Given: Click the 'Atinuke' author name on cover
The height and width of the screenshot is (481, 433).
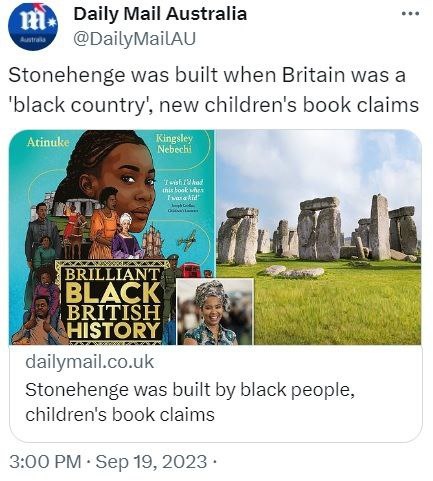Looking at the screenshot, I should point(48,142).
